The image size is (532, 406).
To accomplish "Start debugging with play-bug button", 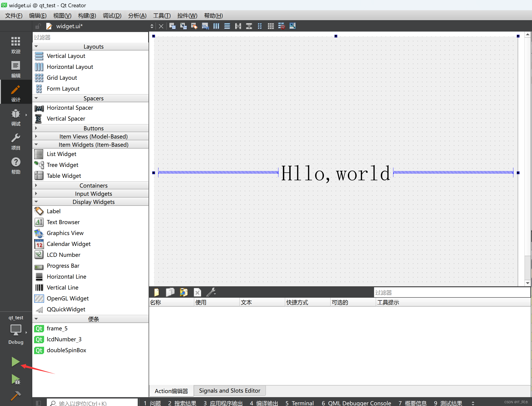I will 16,379.
